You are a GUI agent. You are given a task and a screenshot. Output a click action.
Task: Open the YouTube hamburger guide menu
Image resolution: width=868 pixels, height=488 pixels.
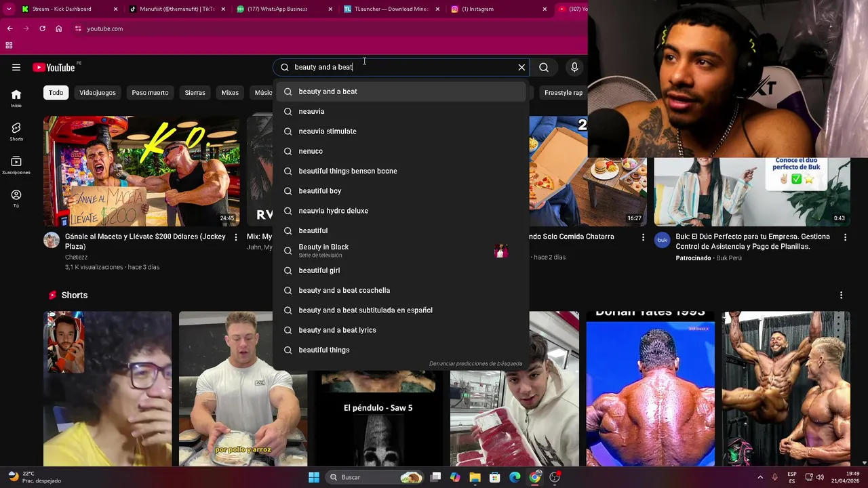[x=16, y=67]
